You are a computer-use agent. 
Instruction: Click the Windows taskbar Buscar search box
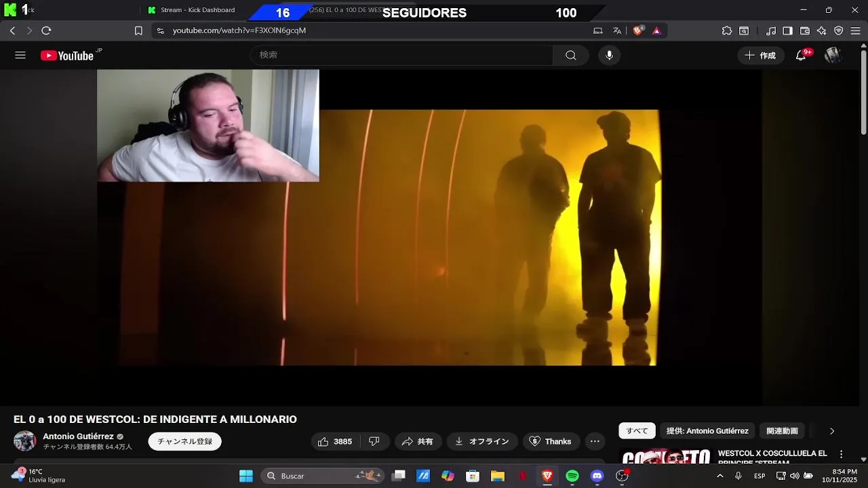[x=323, y=476]
